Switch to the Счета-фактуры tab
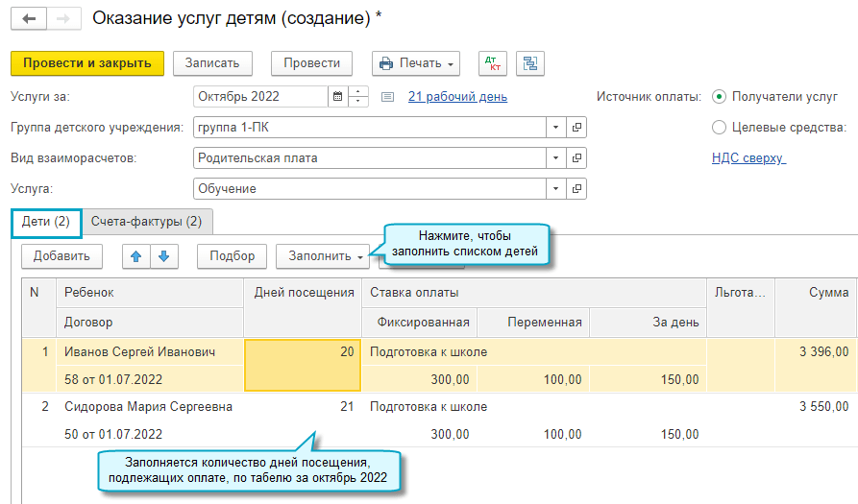This screenshot has height=504, width=858. (146, 222)
